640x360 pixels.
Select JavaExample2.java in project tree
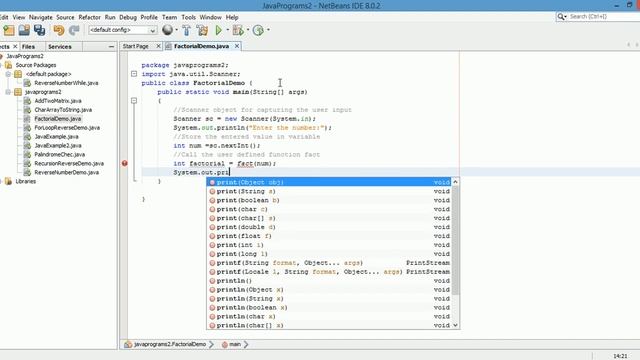(x=58, y=146)
